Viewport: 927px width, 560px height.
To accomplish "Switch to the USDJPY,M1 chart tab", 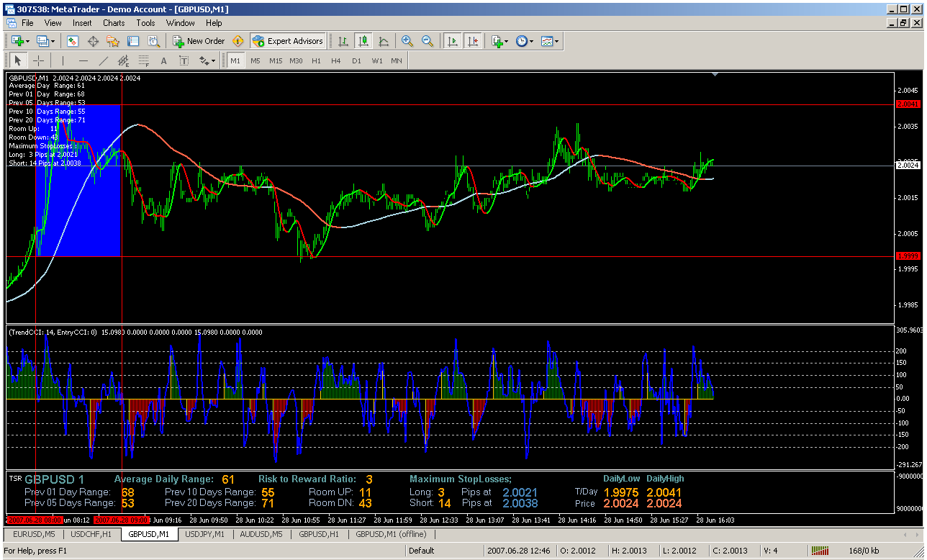I will (x=205, y=534).
